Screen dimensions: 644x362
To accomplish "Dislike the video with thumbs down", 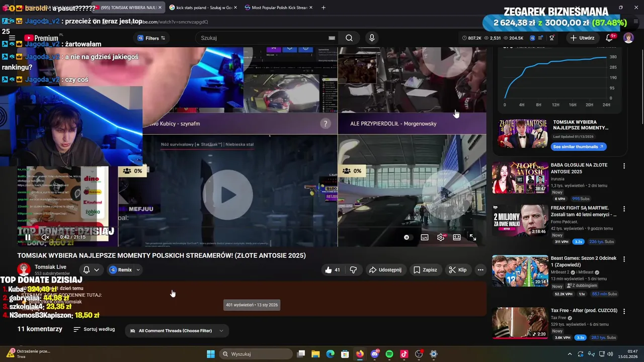I will (x=353, y=270).
